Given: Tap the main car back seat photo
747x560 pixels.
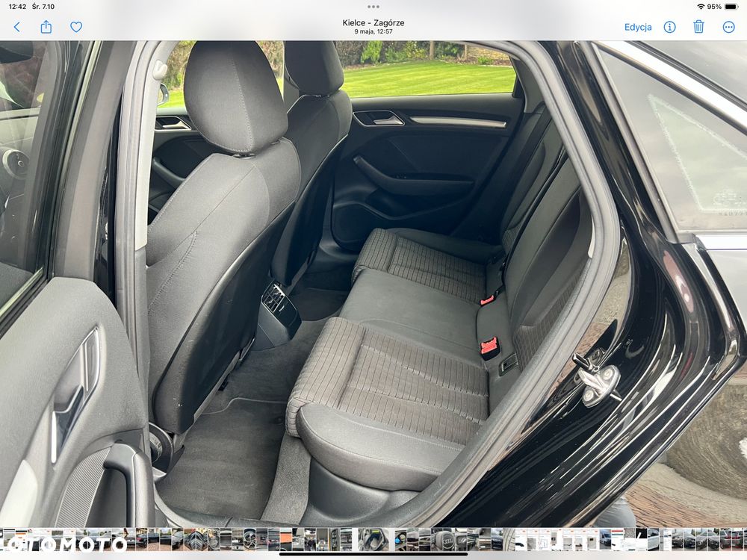Looking at the screenshot, I should coord(373,284).
